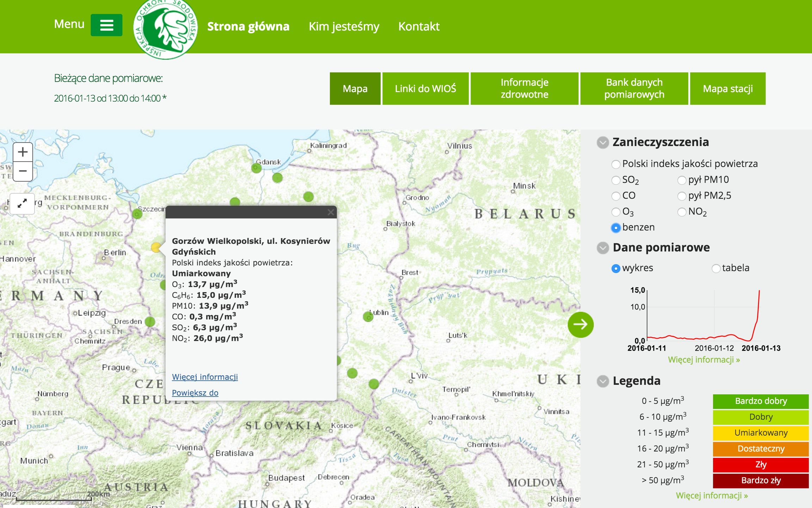Click the red Zły legend swatch
Viewport: 812px width, 508px height.
[761, 465]
